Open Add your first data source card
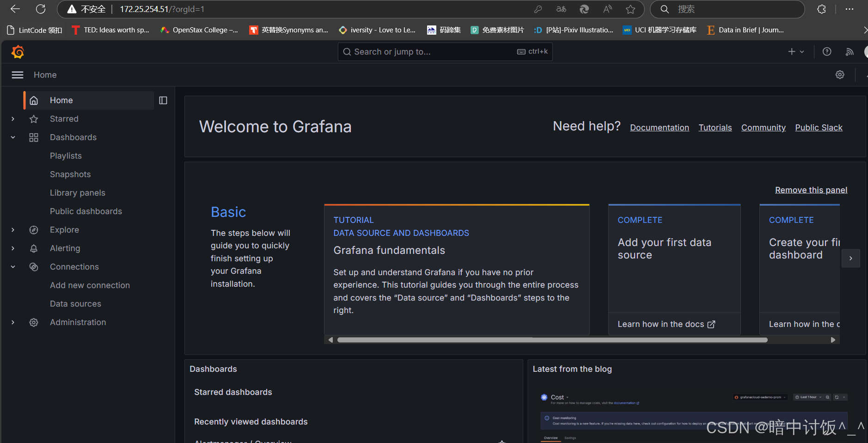Image resolution: width=868 pixels, height=443 pixels. [x=674, y=270]
